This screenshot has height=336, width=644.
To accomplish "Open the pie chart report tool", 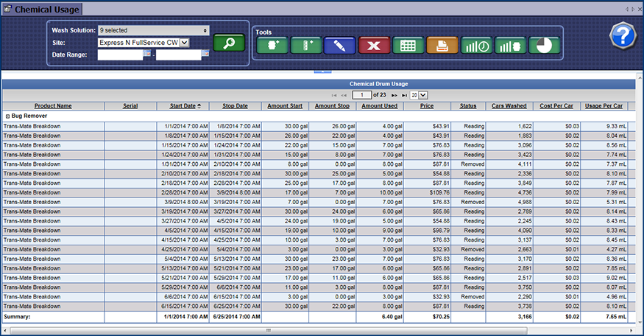I will pyautogui.click(x=545, y=46).
